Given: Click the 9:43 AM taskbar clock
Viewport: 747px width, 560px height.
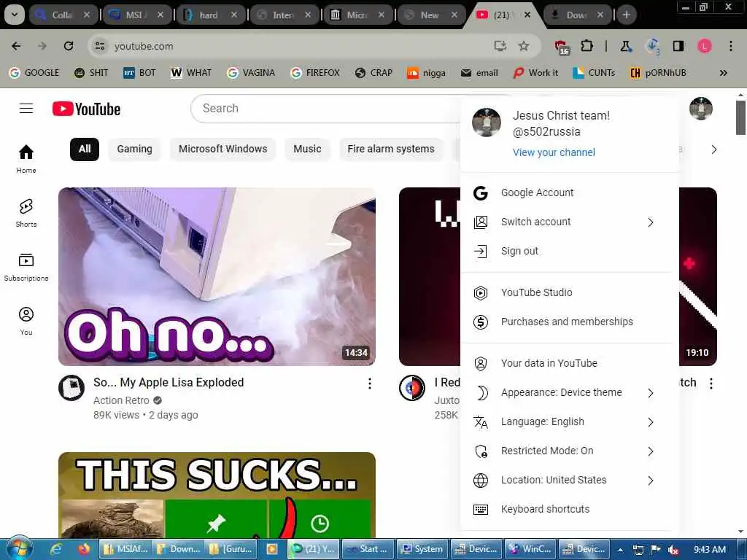Looking at the screenshot, I should (709, 550).
